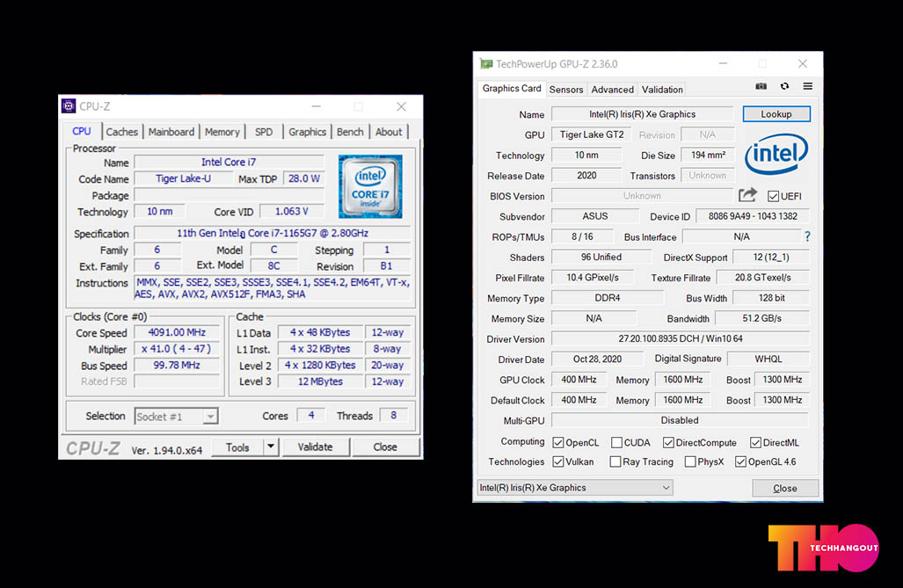The height and width of the screenshot is (588, 903).
Task: Switch to the Caches tab
Action: pyautogui.click(x=122, y=132)
